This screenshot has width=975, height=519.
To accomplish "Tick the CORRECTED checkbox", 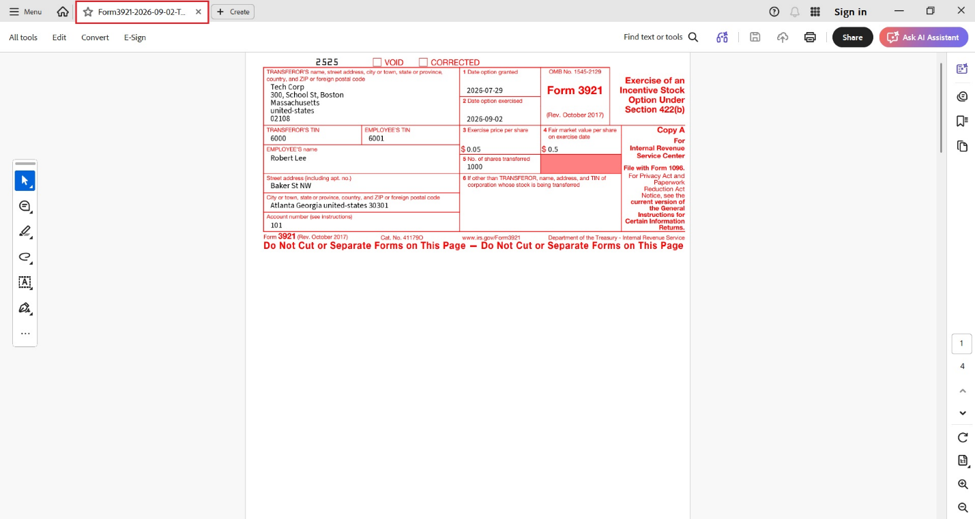I will click(x=423, y=62).
